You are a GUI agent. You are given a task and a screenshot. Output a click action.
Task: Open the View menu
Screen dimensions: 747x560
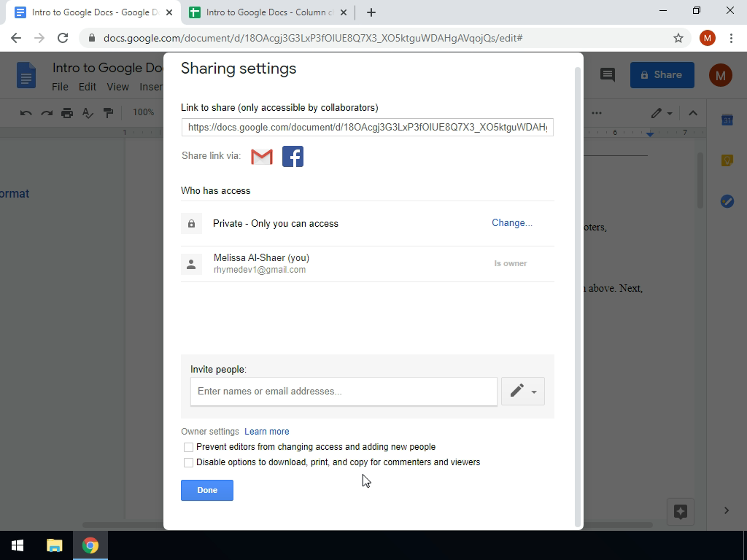pyautogui.click(x=117, y=87)
